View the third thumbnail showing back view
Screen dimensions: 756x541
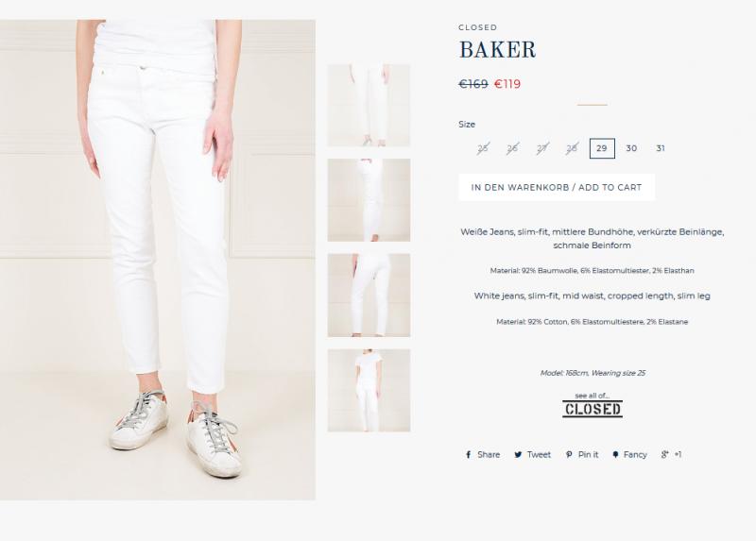tap(369, 295)
